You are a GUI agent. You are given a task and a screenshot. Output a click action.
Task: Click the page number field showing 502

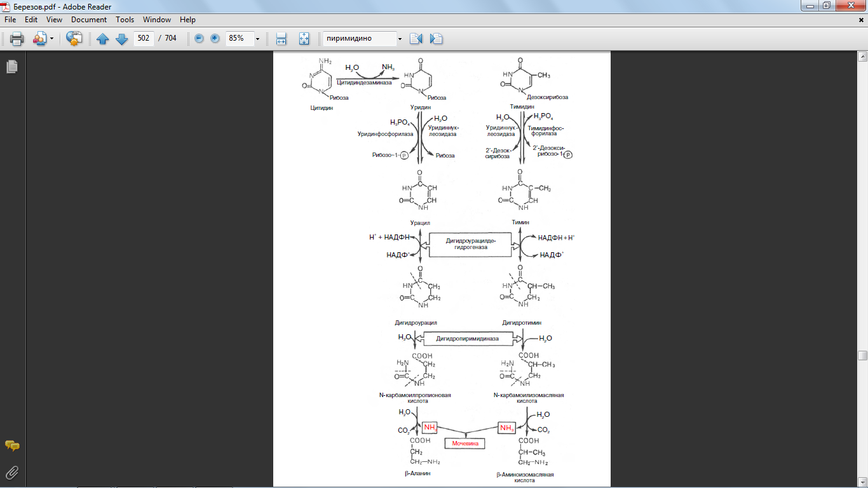144,38
